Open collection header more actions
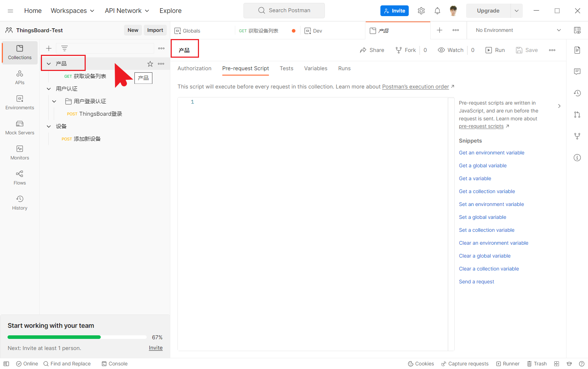Image resolution: width=588 pixels, height=369 pixels. pos(552,50)
